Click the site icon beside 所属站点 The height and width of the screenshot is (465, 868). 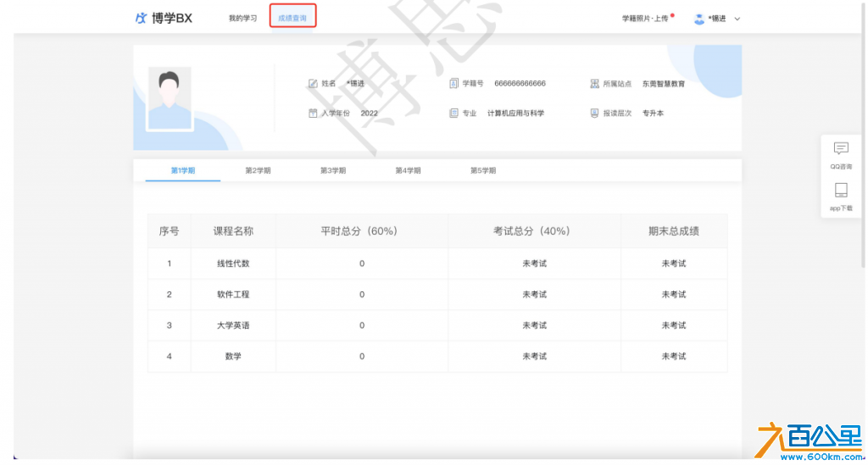(594, 84)
